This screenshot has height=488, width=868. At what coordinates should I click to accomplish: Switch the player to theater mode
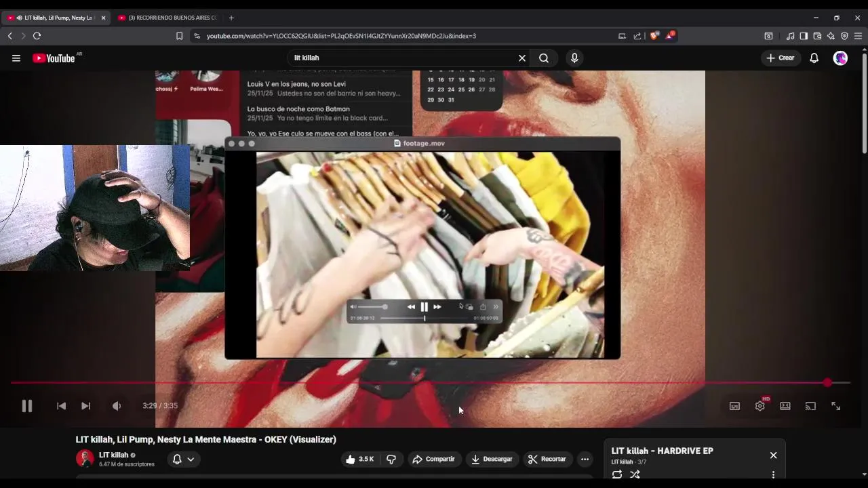[x=785, y=406]
